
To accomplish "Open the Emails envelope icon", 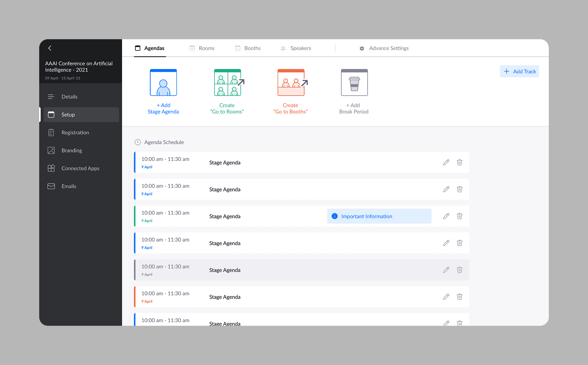I will (x=51, y=186).
